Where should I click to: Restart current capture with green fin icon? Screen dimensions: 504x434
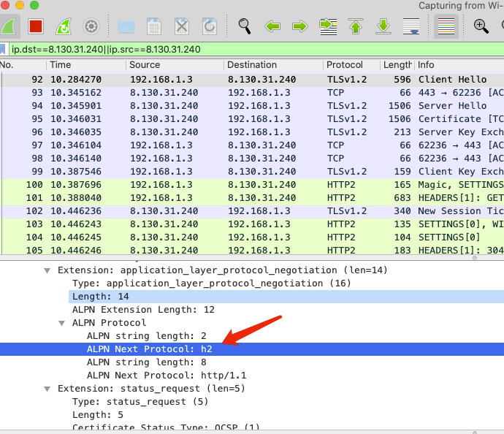(x=64, y=26)
